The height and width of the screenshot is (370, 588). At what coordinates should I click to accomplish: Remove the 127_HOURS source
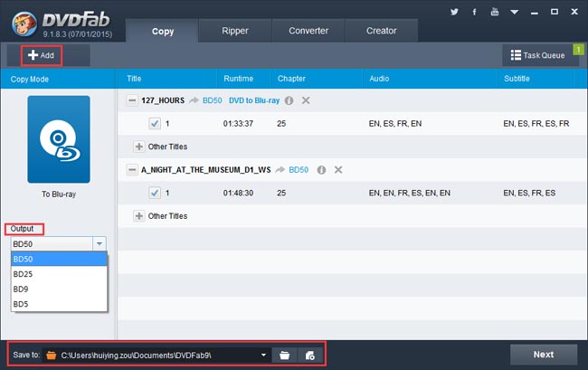(306, 100)
